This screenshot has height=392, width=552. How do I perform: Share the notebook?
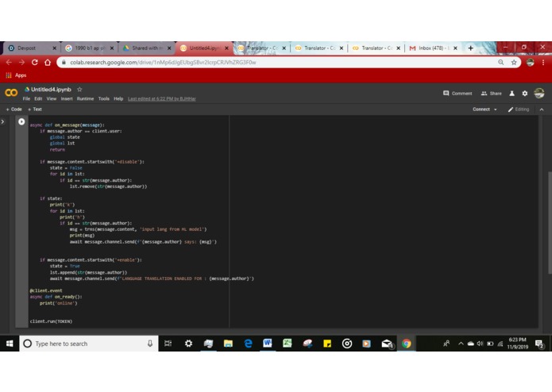491,93
